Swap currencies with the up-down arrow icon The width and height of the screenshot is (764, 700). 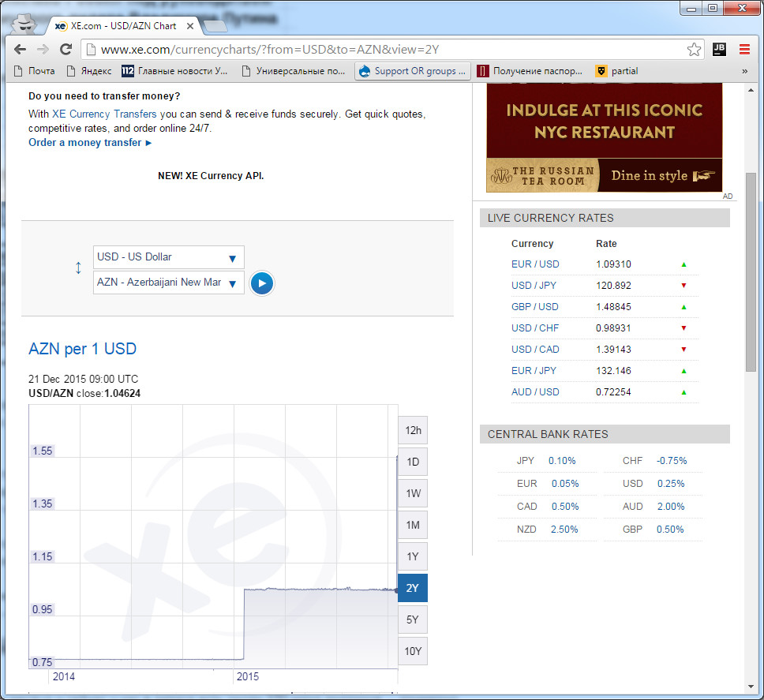pyautogui.click(x=78, y=268)
